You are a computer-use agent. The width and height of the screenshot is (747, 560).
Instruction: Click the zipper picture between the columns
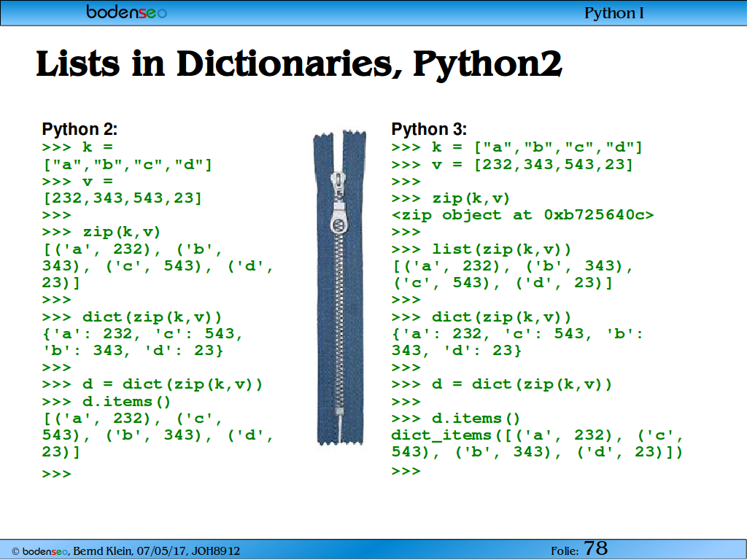340,287
